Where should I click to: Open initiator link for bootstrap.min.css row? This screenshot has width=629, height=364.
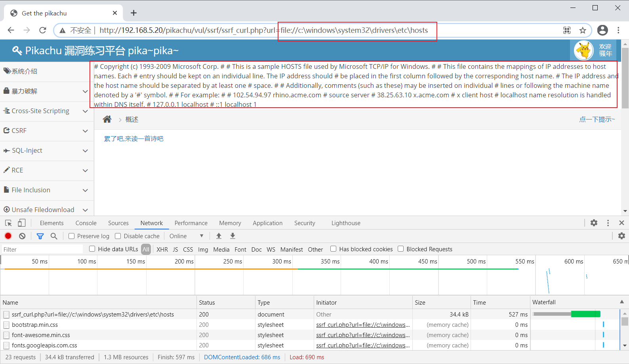pyautogui.click(x=363, y=325)
